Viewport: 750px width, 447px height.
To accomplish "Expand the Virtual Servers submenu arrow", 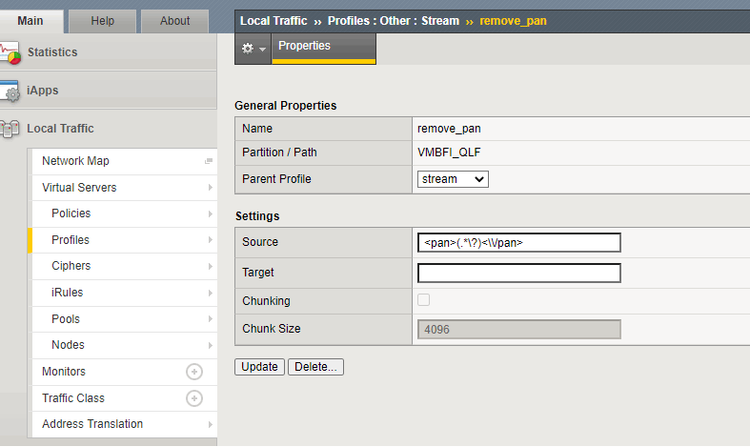I will click(x=210, y=188).
